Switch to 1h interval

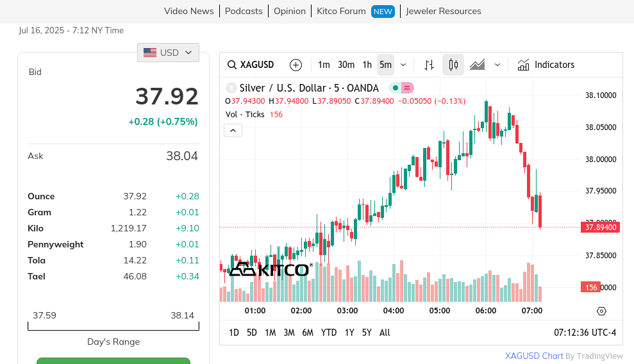367,65
